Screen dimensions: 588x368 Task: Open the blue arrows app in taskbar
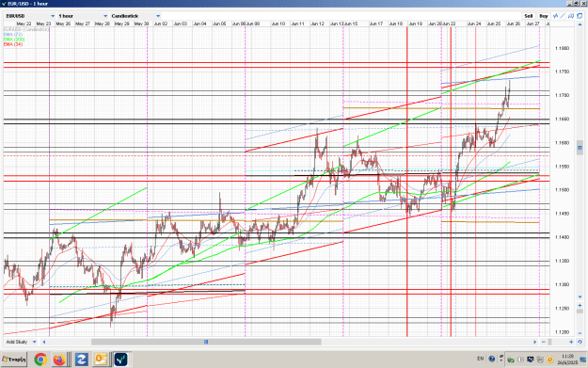coord(81,360)
